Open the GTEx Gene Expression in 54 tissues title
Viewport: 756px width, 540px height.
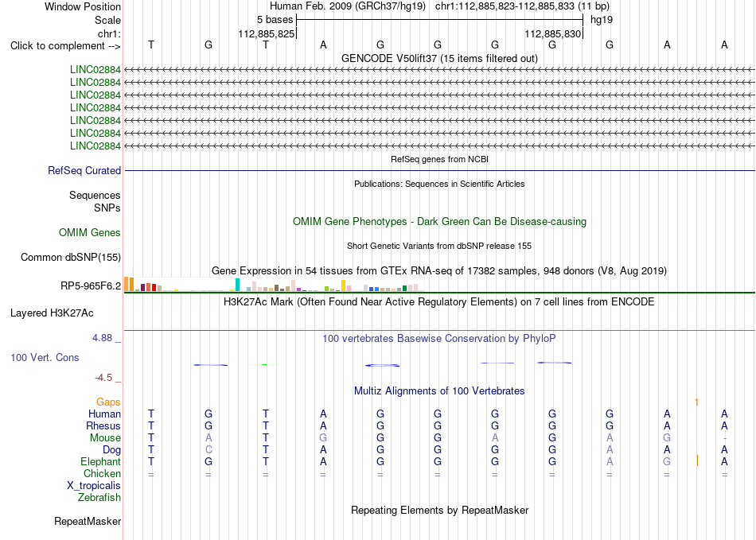click(x=439, y=270)
